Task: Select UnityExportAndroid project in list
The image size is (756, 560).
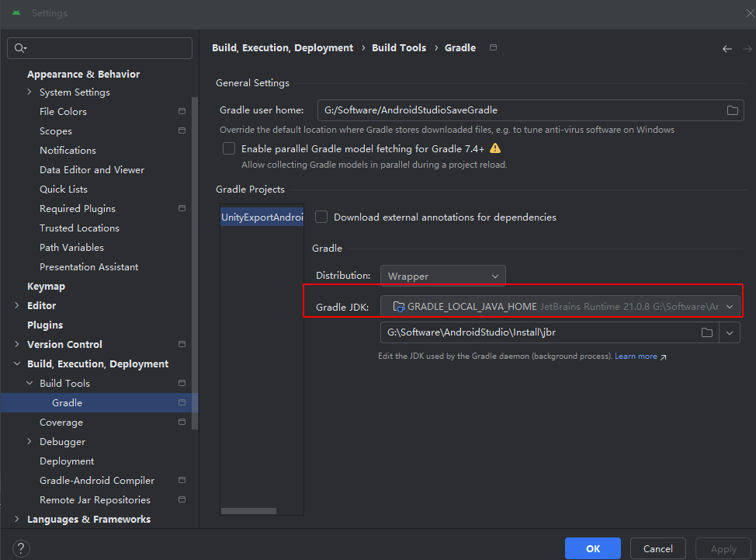Action: click(262, 217)
